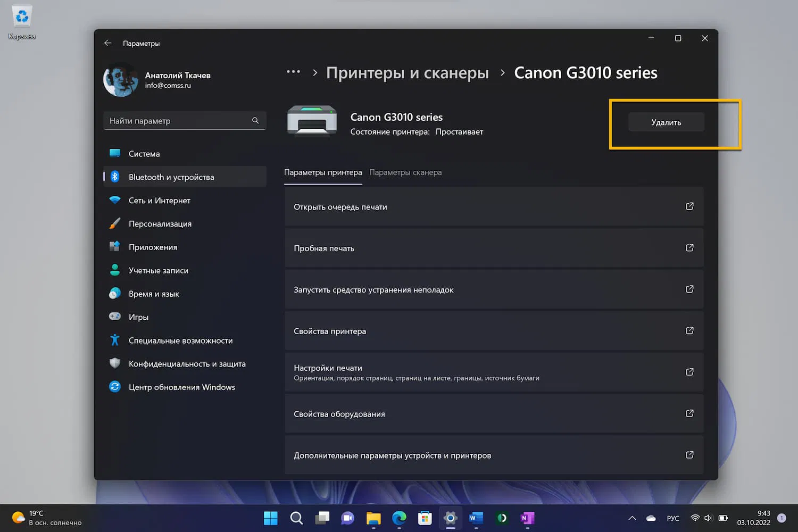Click the Удалить button to remove printer
This screenshot has height=532, width=798.
point(666,122)
